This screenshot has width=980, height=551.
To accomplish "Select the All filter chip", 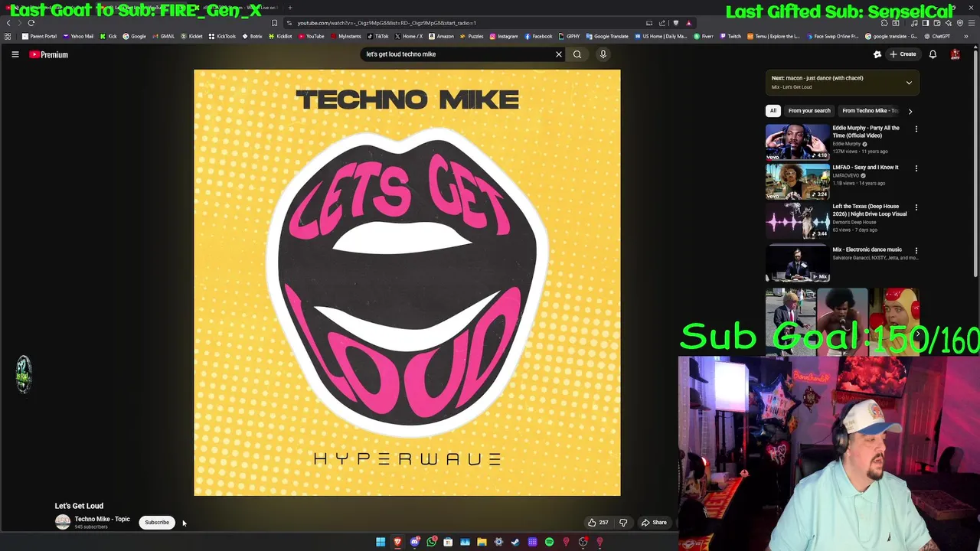I will [x=773, y=111].
